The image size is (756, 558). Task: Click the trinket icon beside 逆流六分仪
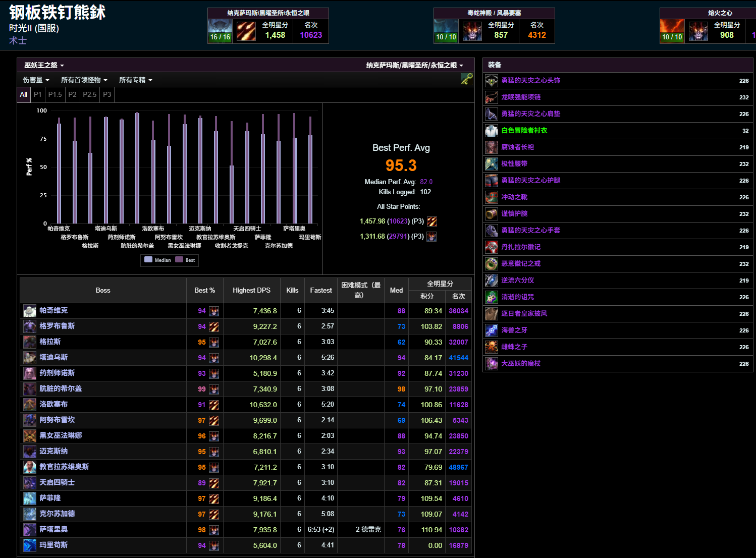click(x=492, y=281)
